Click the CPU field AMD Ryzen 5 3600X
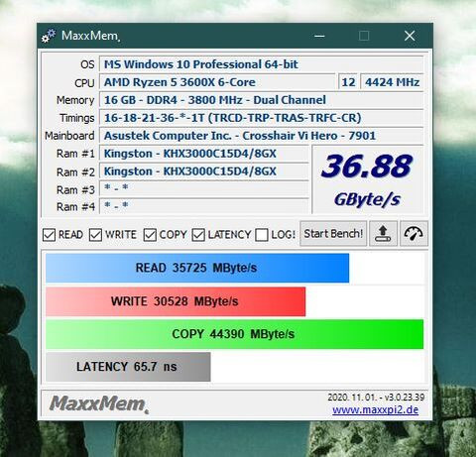 point(217,82)
